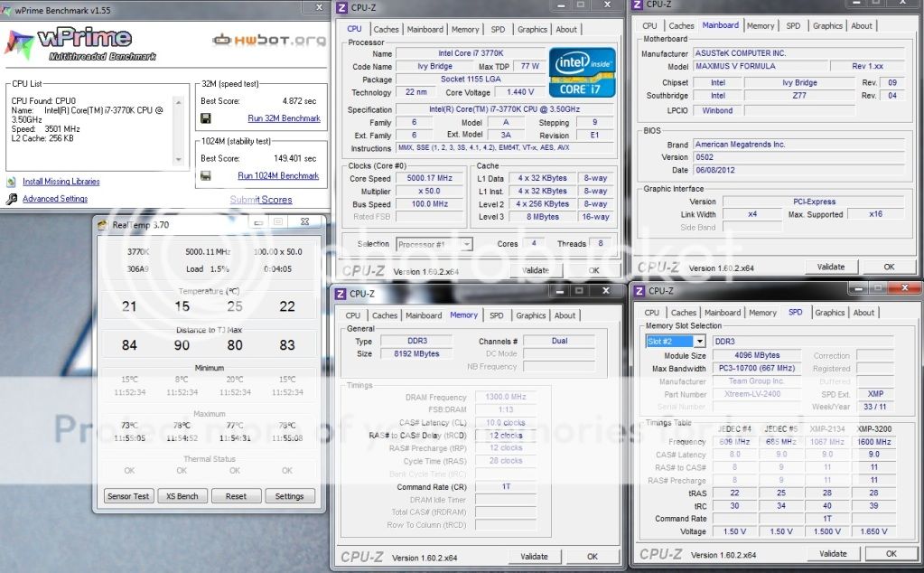Close the CPU-Z SPD window
The image size is (924, 573).
click(x=904, y=287)
